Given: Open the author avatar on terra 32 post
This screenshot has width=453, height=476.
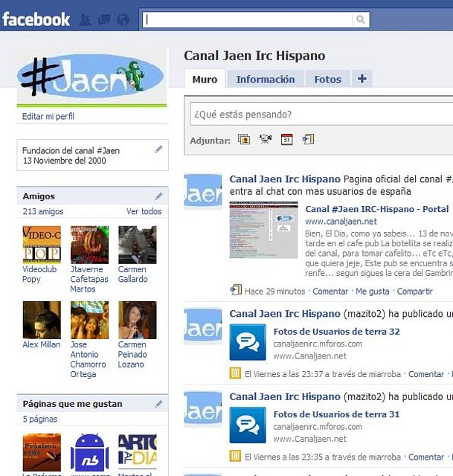Looking at the screenshot, I should pyautogui.click(x=203, y=327).
